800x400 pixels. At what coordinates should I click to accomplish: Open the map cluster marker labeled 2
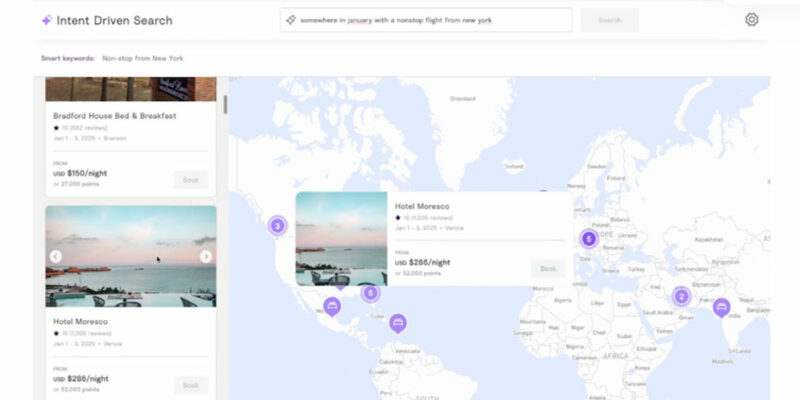[x=681, y=296]
